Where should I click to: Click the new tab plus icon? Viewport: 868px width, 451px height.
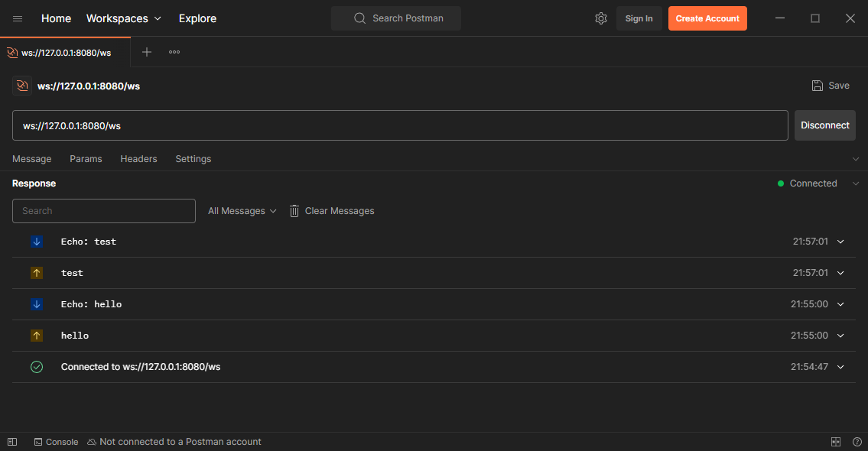tap(147, 52)
